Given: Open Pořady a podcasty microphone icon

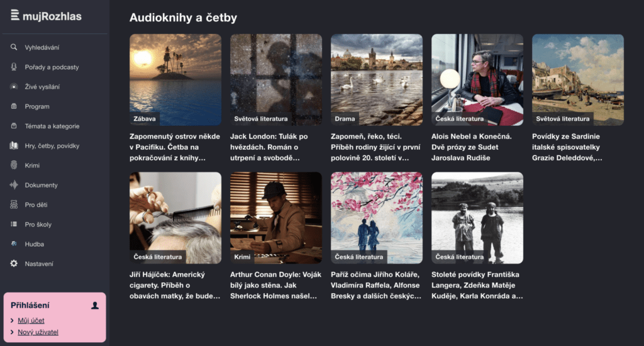Looking at the screenshot, I should coord(14,67).
